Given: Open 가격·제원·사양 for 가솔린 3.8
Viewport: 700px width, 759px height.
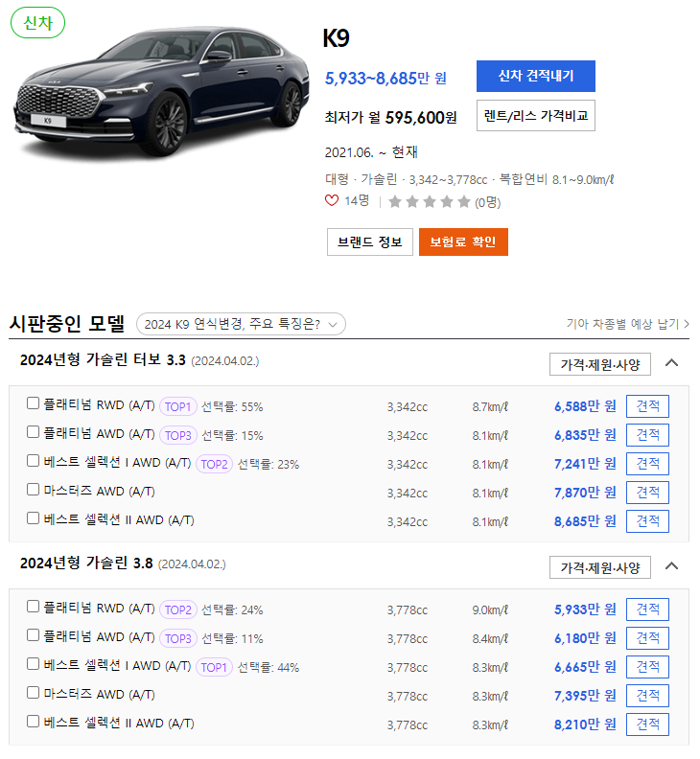Looking at the screenshot, I should coord(599,567).
